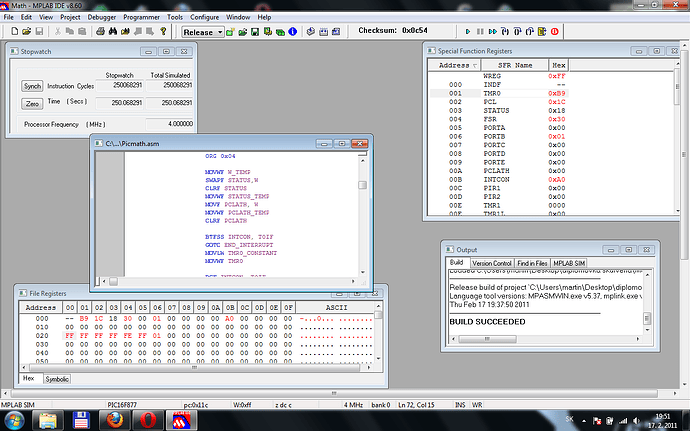Viewport: 690px width, 431px height.
Task: Create a new file using toolbar icon
Action: click(x=15, y=31)
